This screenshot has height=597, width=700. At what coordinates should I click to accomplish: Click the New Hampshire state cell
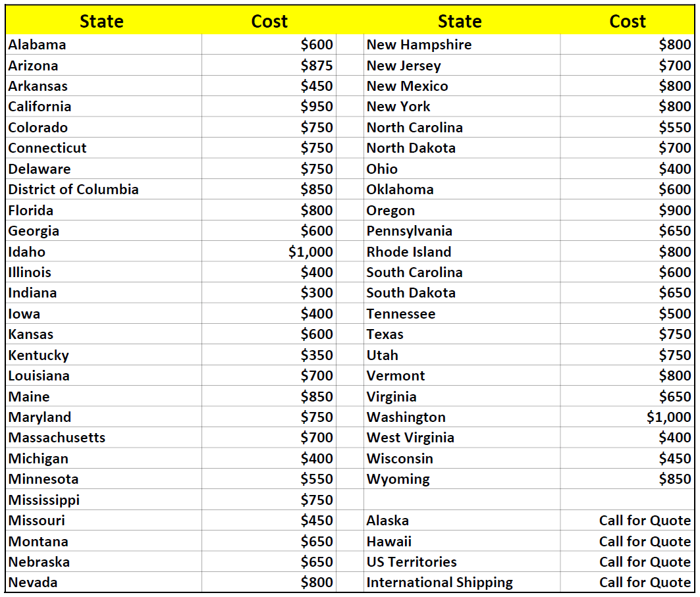click(462, 45)
